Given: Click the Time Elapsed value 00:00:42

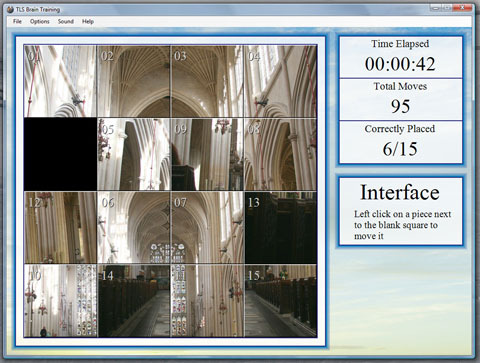Looking at the screenshot, I should [400, 64].
